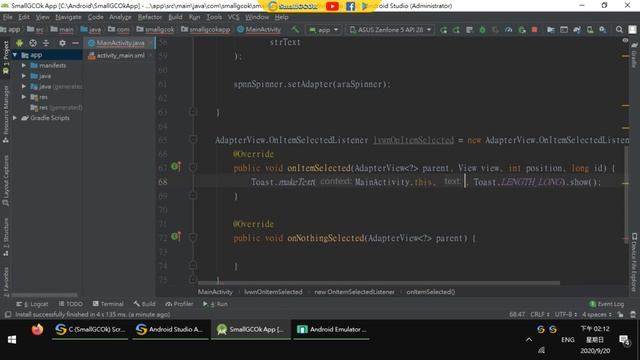640x360 pixels.
Task: Click the Android view icon in Project panel
Action: 19,43
